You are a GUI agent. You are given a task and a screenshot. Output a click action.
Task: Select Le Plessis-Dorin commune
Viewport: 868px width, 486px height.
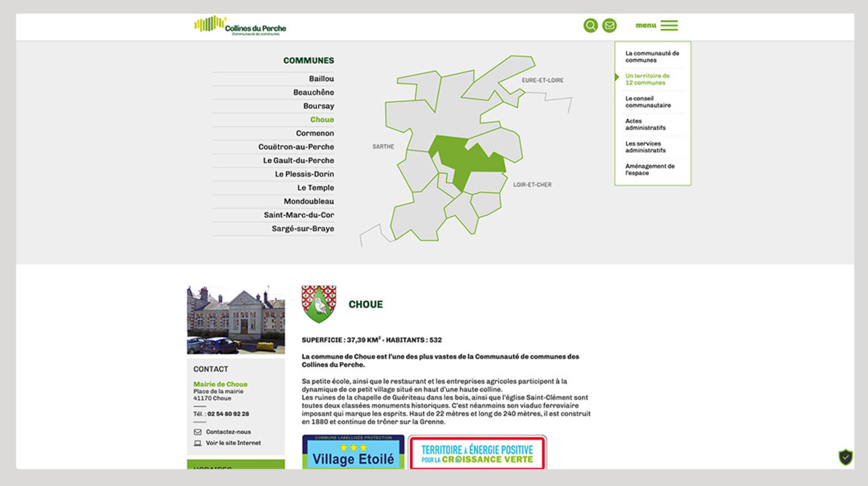click(x=304, y=174)
